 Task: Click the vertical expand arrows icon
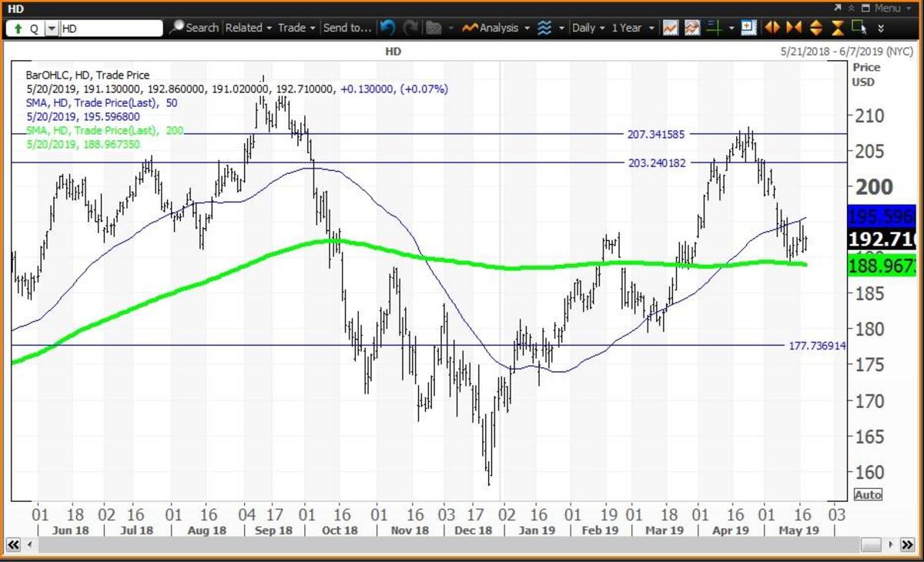coord(816,28)
